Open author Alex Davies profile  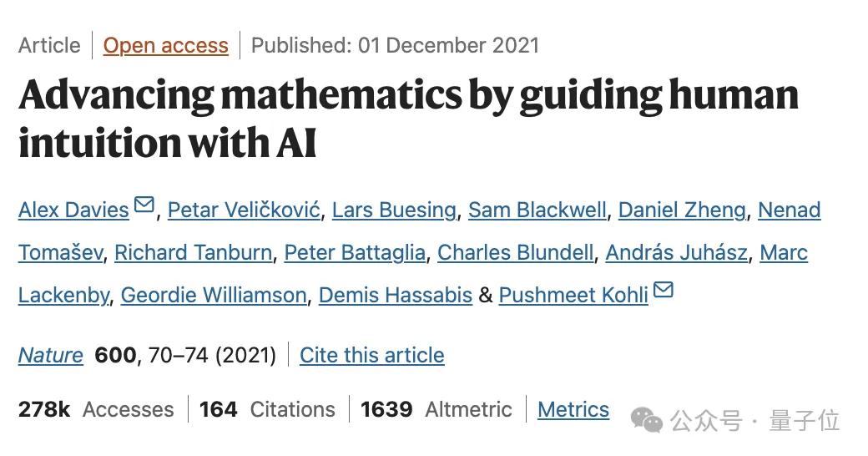tap(73, 210)
